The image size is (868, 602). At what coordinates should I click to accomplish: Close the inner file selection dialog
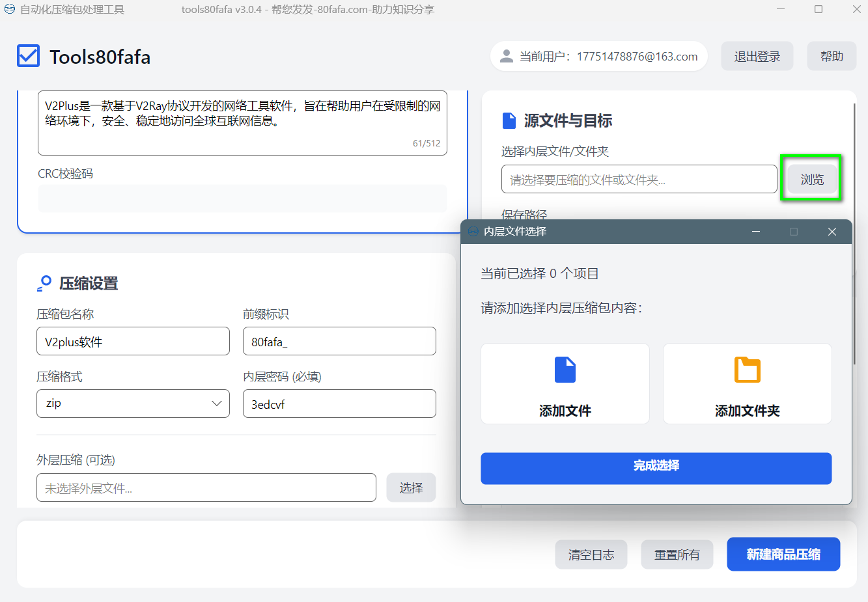[x=832, y=232]
